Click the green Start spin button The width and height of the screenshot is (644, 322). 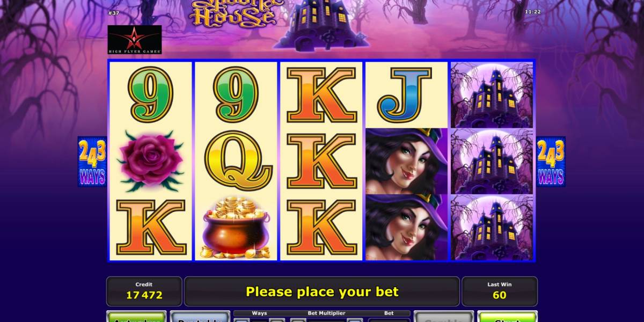pyautogui.click(x=507, y=317)
